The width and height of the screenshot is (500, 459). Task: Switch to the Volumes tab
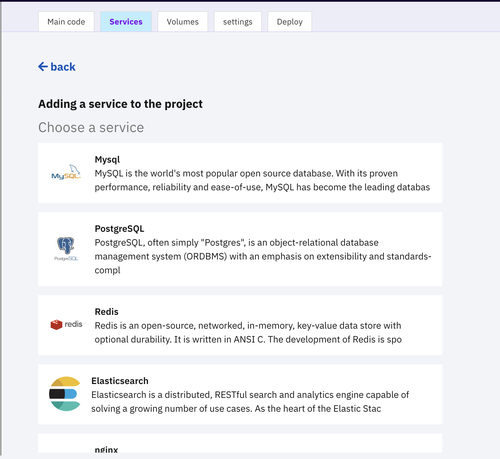[x=183, y=22]
